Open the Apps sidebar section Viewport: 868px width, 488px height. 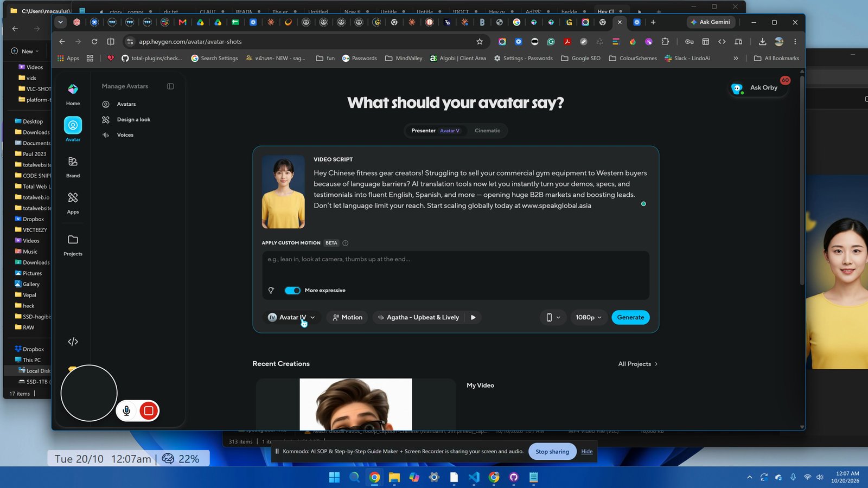point(73,203)
